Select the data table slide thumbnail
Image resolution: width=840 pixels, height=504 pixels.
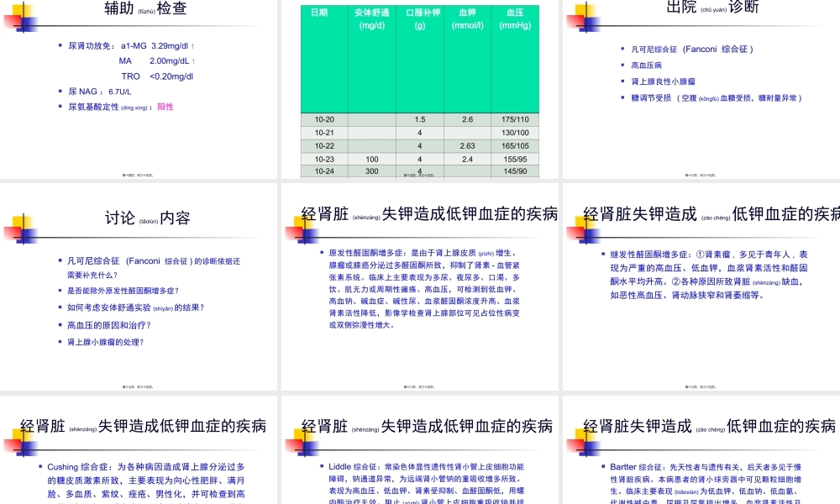[420, 88]
